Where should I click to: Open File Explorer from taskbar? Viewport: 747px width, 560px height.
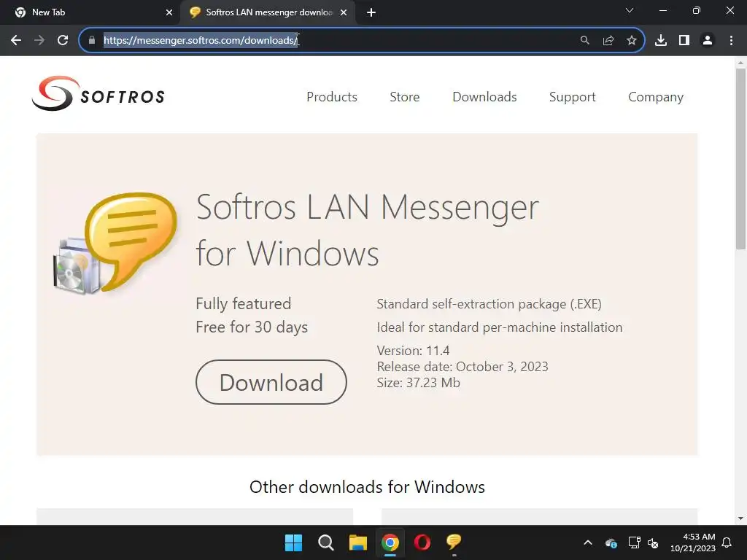pyautogui.click(x=357, y=542)
